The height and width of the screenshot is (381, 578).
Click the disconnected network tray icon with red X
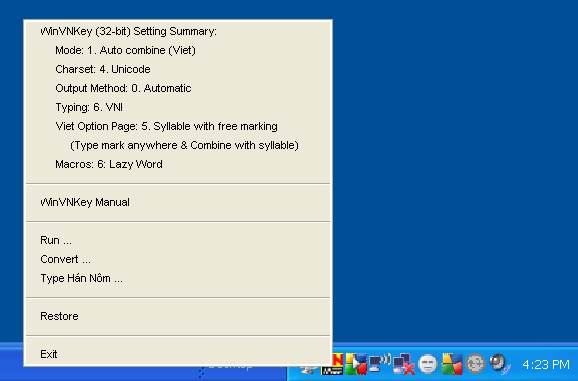click(x=403, y=364)
